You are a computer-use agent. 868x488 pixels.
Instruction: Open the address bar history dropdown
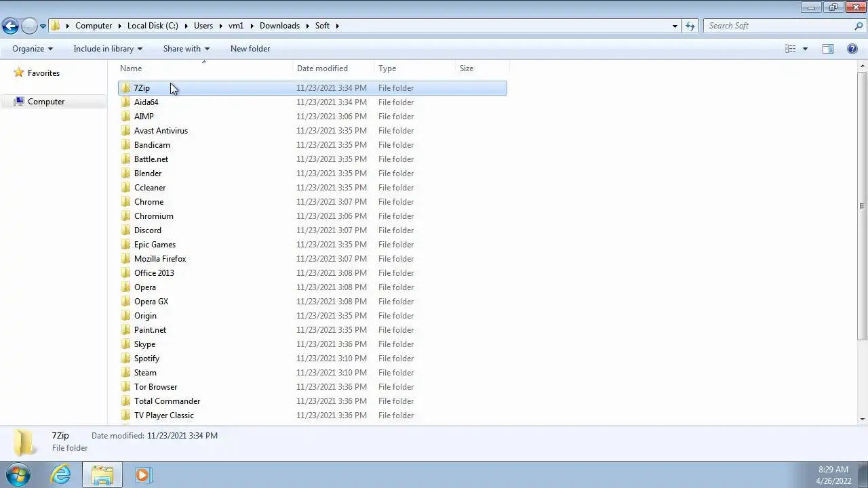675,26
